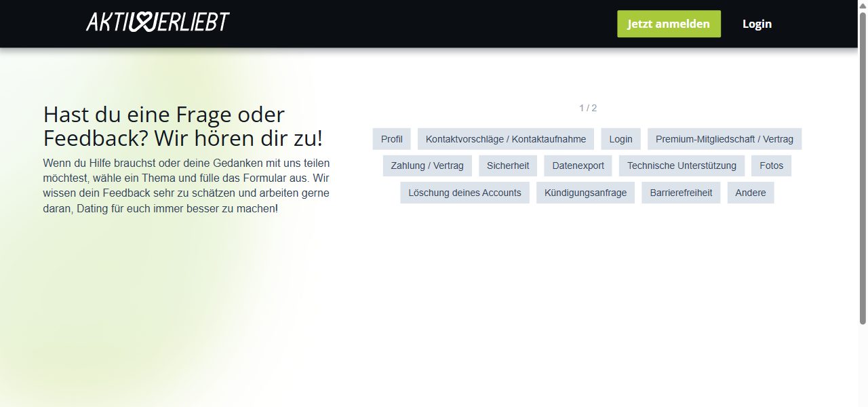The width and height of the screenshot is (868, 407).
Task: Click the 1 / 2 step indicator
Action: (x=588, y=108)
